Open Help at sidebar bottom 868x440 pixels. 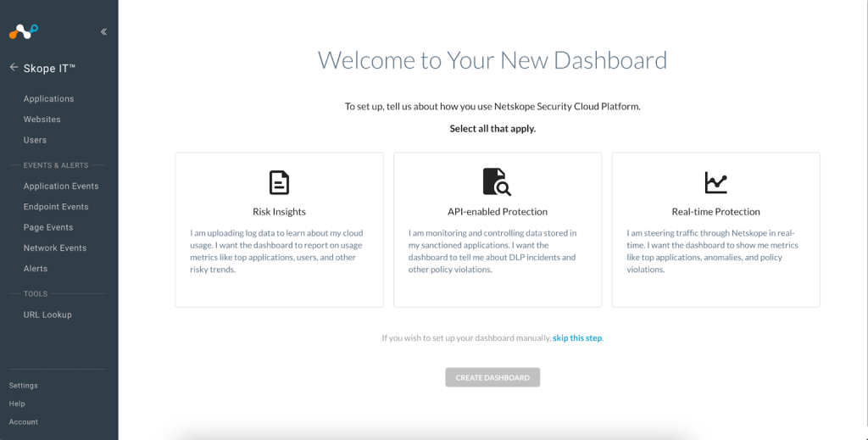[17, 404]
